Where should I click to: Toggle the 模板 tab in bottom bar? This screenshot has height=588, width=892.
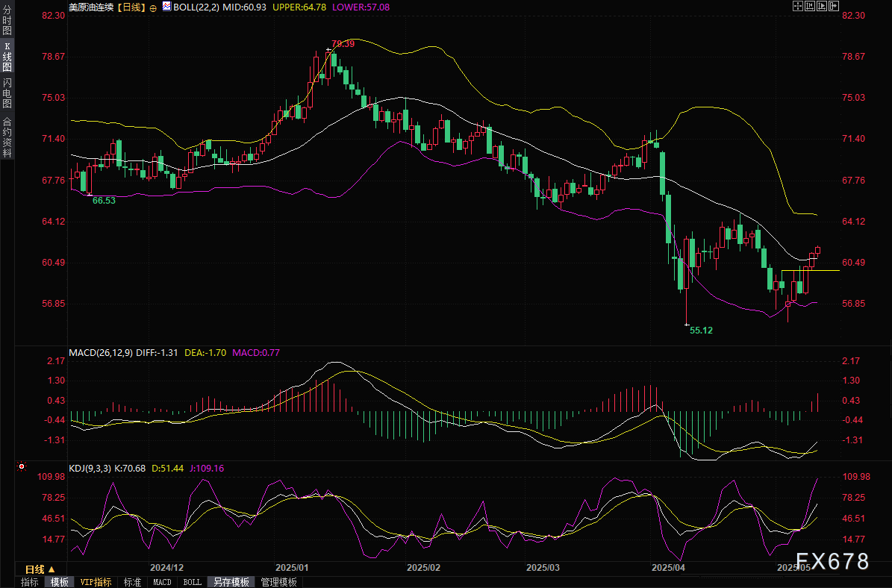59,582
